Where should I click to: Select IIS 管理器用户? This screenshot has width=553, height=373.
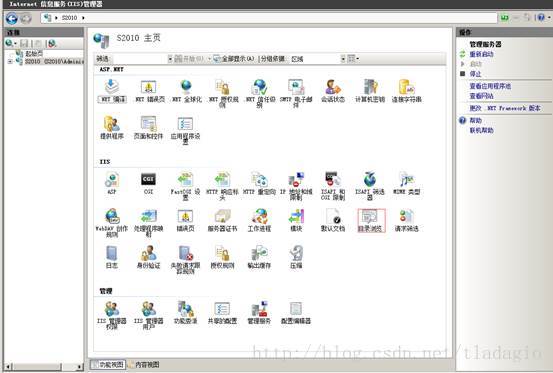point(148,315)
